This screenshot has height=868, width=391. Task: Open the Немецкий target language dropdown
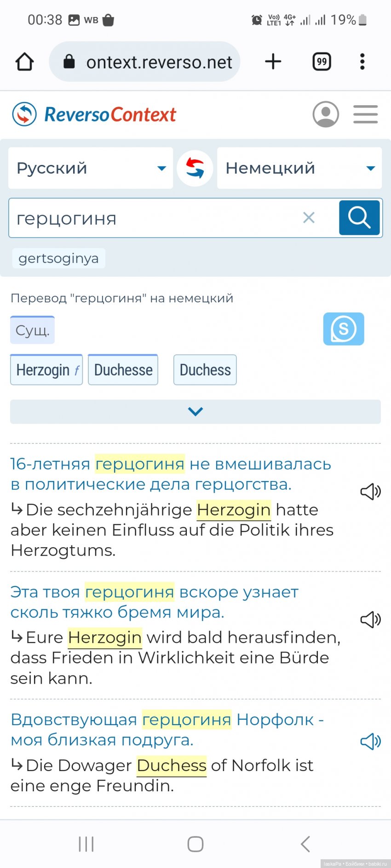click(x=299, y=168)
